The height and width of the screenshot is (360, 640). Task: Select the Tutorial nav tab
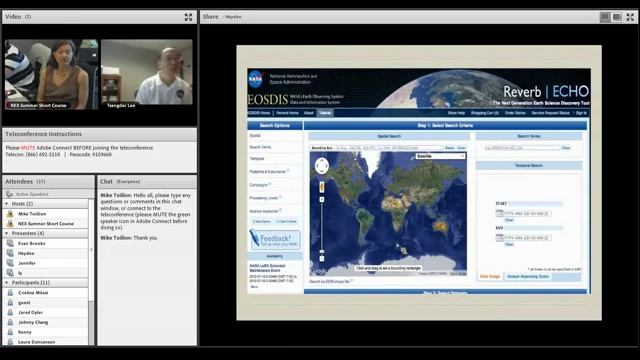325,113
